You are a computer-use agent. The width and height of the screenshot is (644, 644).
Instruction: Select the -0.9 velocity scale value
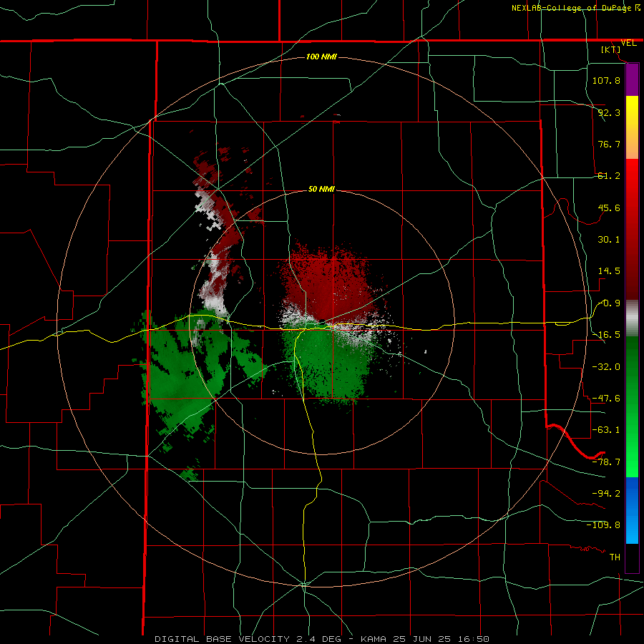point(609,303)
